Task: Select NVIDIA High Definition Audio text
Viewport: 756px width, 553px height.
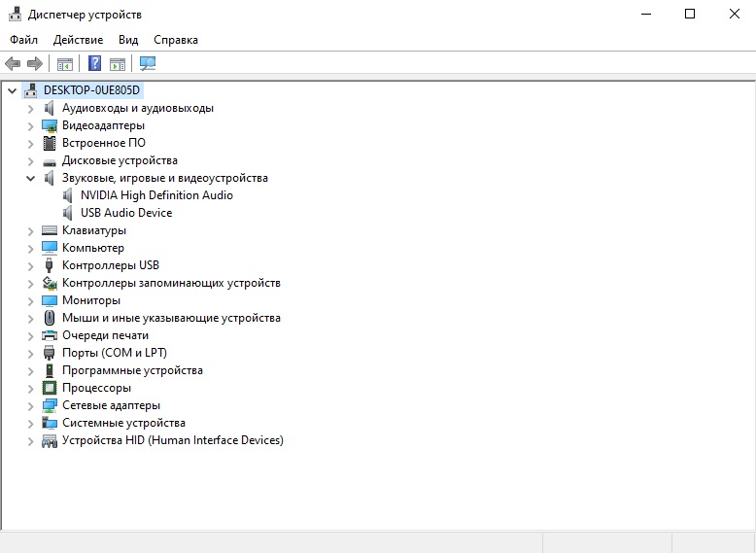Action: 156,195
